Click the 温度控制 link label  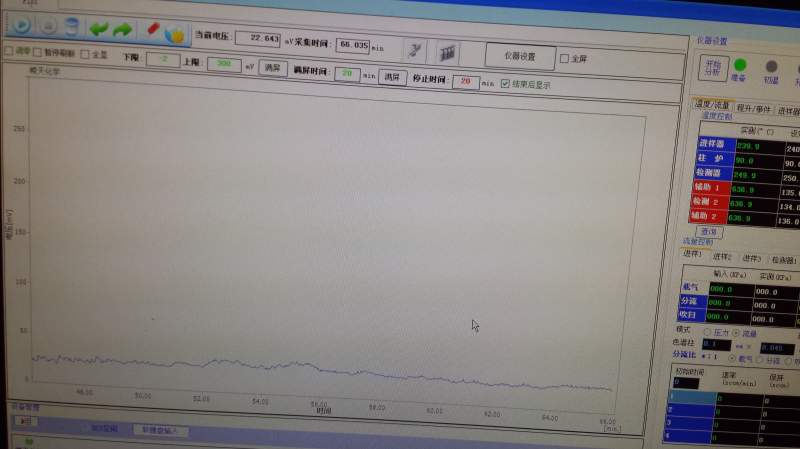[717, 116]
